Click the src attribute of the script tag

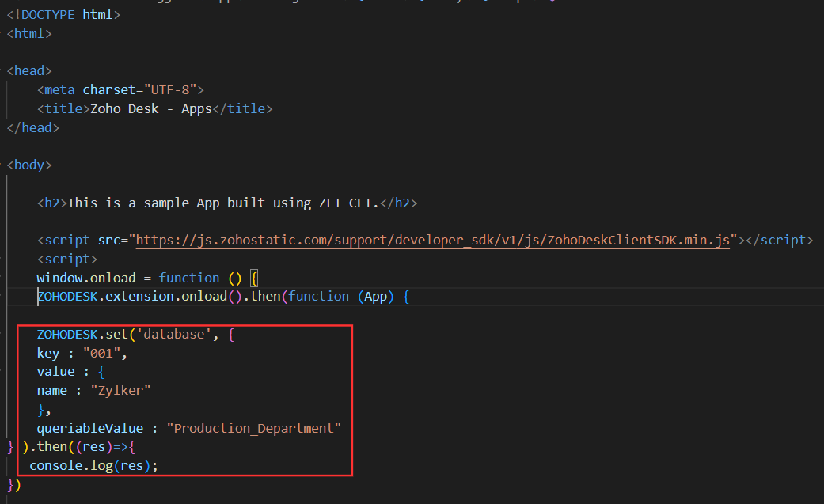109,241
